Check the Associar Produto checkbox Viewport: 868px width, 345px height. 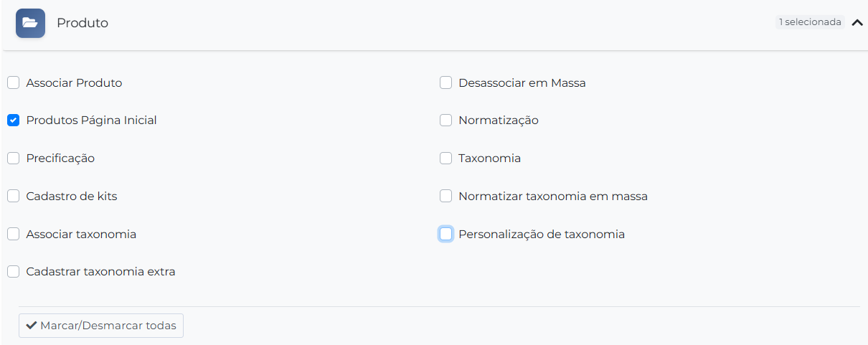[x=14, y=82]
